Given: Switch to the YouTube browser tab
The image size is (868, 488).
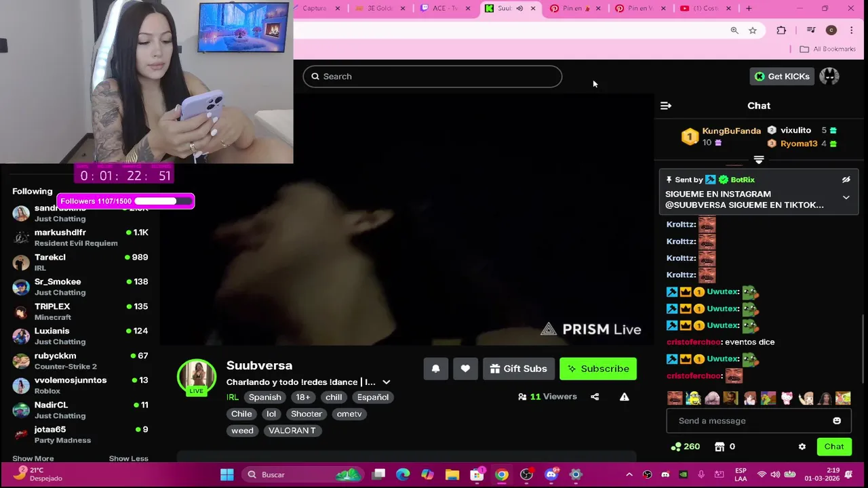Looking at the screenshot, I should (705, 8).
